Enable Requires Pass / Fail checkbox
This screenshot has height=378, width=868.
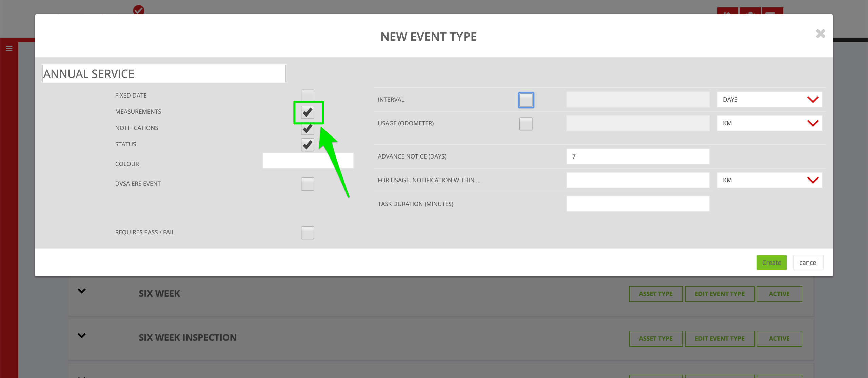point(308,233)
